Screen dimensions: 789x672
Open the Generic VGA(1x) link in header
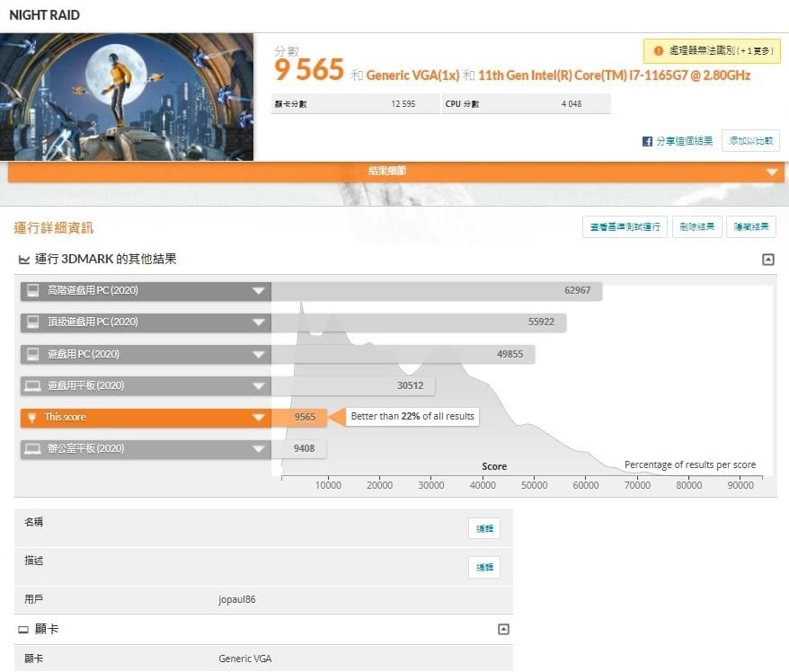pos(412,75)
